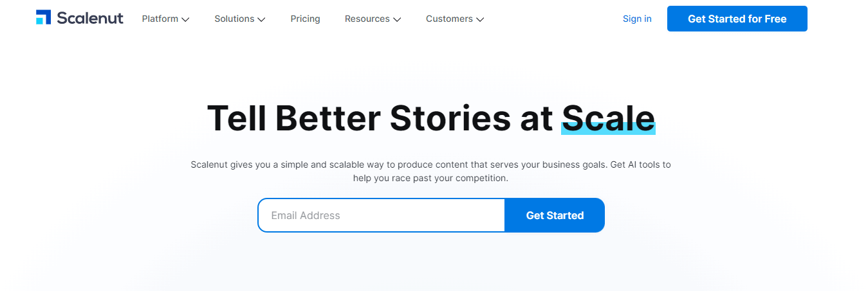Click the Scalenut blue square logo icon
868x291 pixels.
(x=43, y=18)
